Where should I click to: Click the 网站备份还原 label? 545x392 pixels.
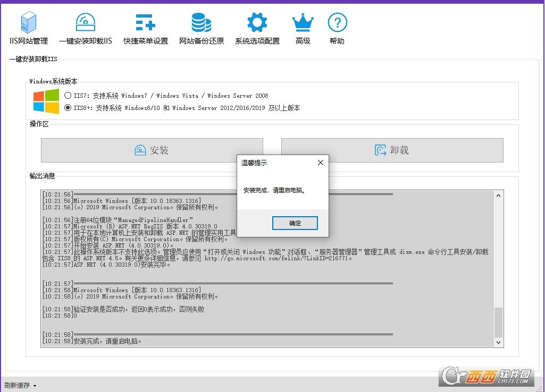(x=201, y=41)
